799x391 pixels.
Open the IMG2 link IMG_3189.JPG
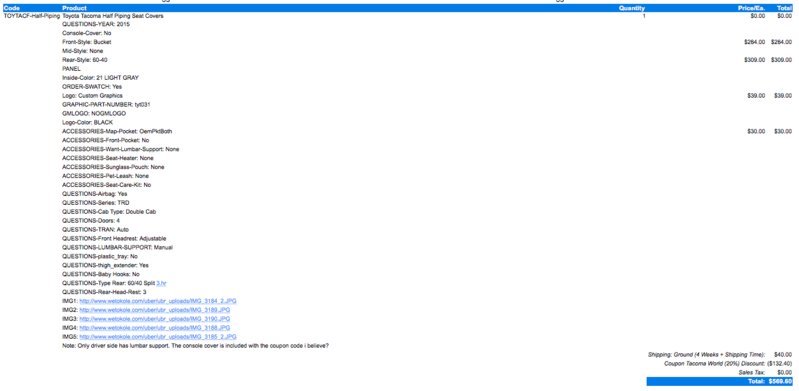(155, 310)
